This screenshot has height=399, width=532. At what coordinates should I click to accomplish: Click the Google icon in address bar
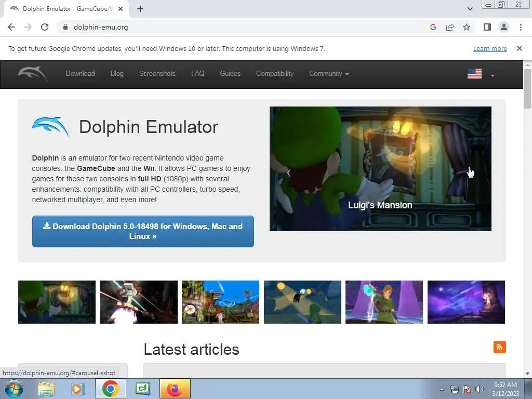pos(433,27)
